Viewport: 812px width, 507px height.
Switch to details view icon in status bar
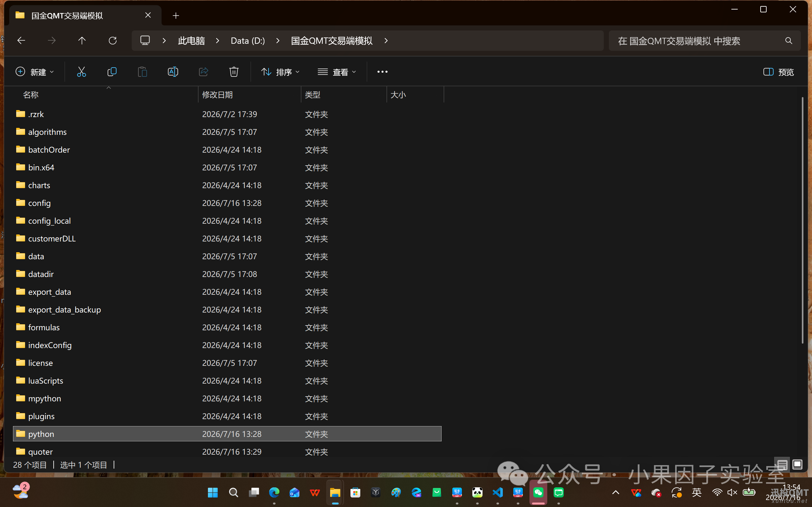click(782, 465)
